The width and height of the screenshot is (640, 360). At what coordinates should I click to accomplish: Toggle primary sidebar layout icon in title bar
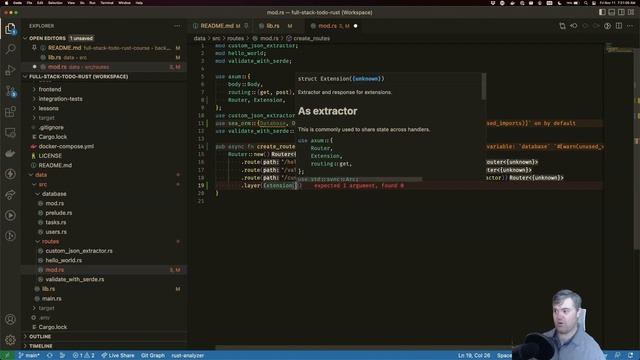coord(602,12)
